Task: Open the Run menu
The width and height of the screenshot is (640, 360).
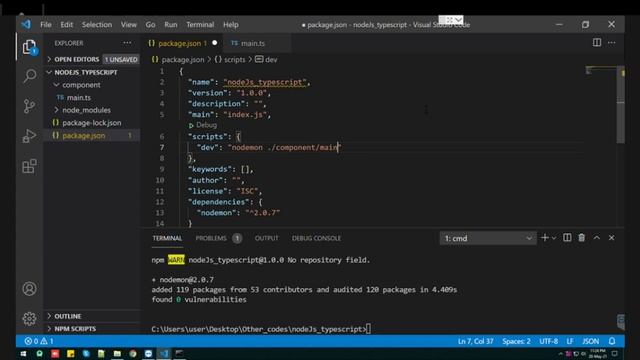Action: coord(171,24)
